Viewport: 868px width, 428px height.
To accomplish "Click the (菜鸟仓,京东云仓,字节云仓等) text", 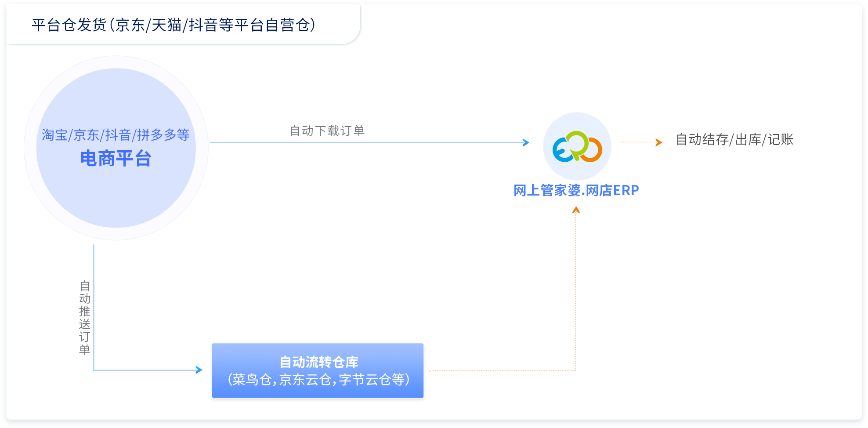I will click(x=318, y=379).
